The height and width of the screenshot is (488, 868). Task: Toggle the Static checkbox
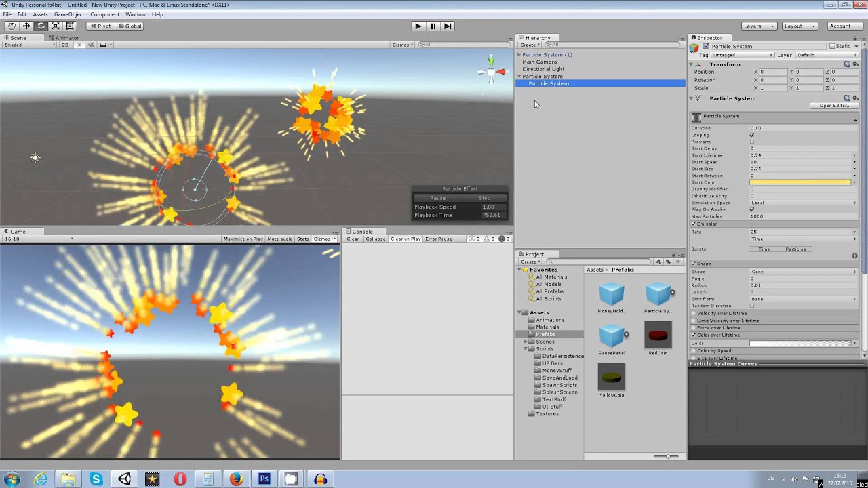[832, 47]
